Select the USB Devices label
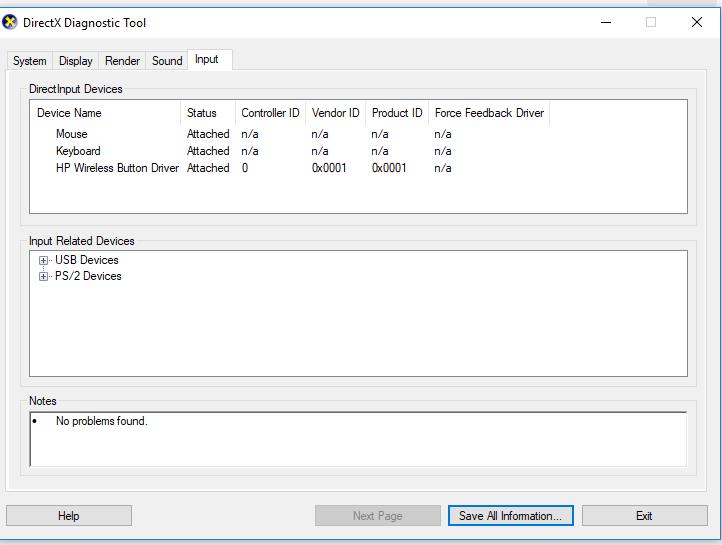This screenshot has height=545, width=722. (87, 260)
